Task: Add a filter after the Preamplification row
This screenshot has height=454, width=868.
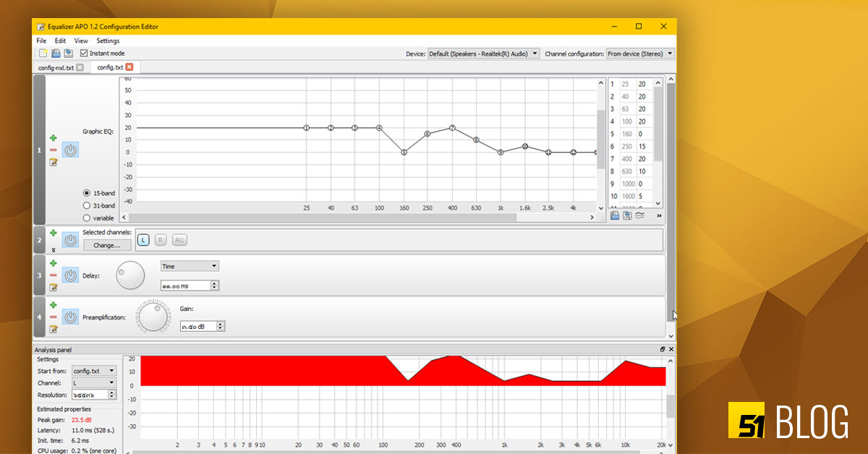Action: 53,305
